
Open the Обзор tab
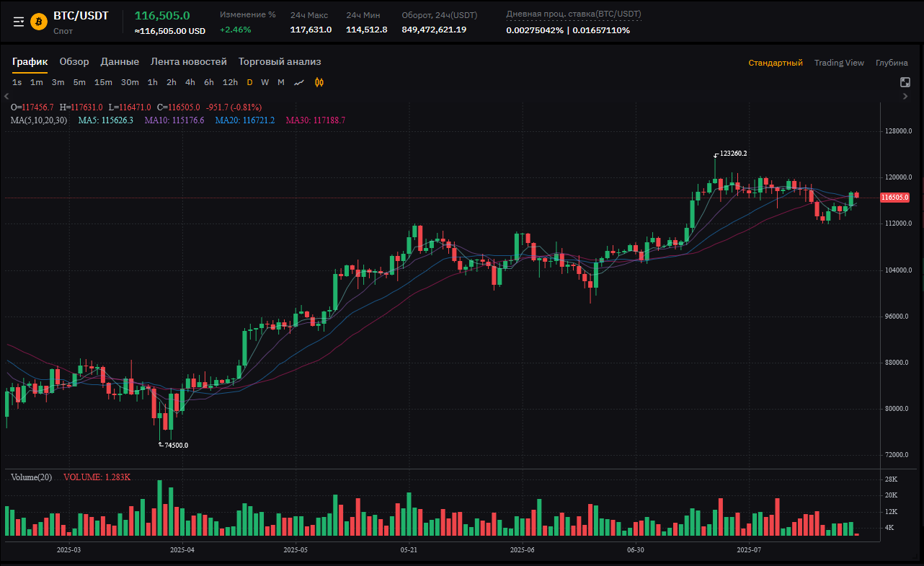click(x=74, y=62)
